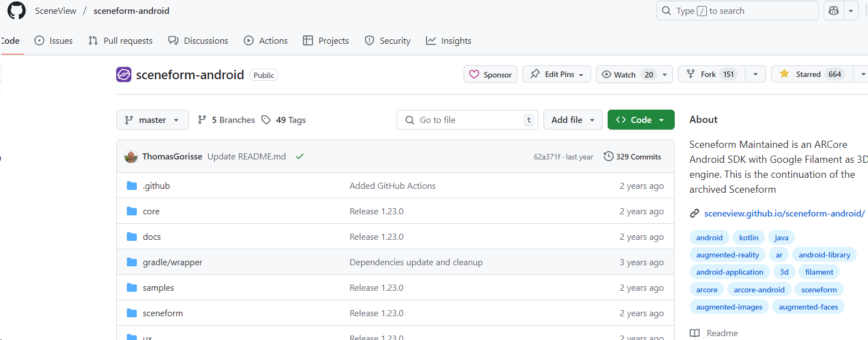Viewport: 868px width, 340px height.
Task: Open the ThomasGorisse author link
Action: (172, 157)
